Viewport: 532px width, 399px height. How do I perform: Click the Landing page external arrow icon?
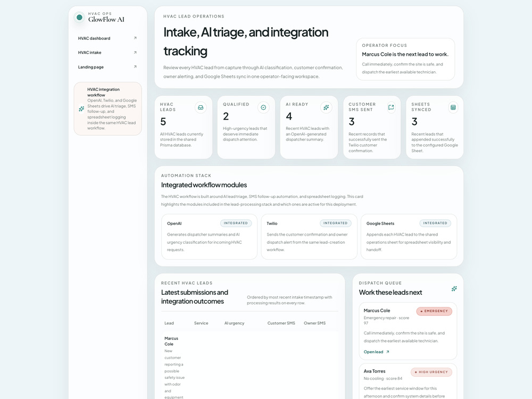pyautogui.click(x=135, y=66)
